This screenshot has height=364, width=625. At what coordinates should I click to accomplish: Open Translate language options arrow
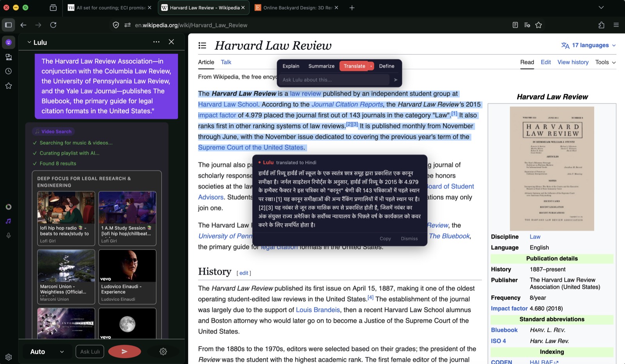click(371, 66)
